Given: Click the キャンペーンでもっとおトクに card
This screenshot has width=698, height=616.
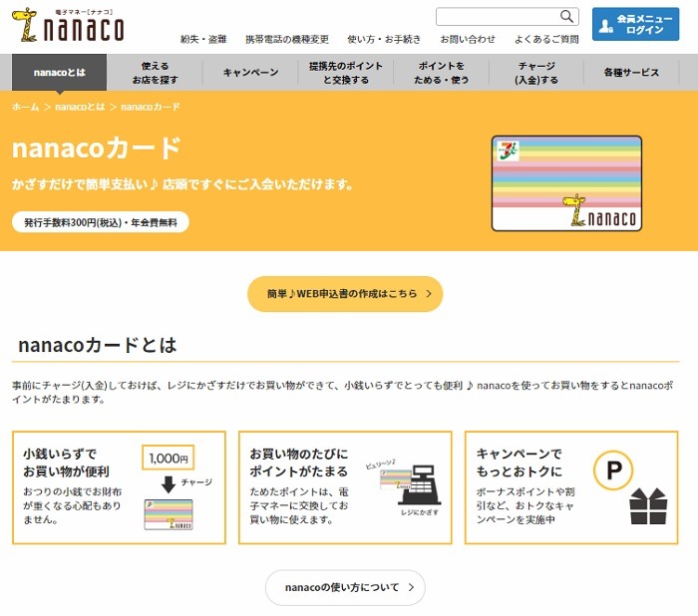Looking at the screenshot, I should [x=571, y=487].
